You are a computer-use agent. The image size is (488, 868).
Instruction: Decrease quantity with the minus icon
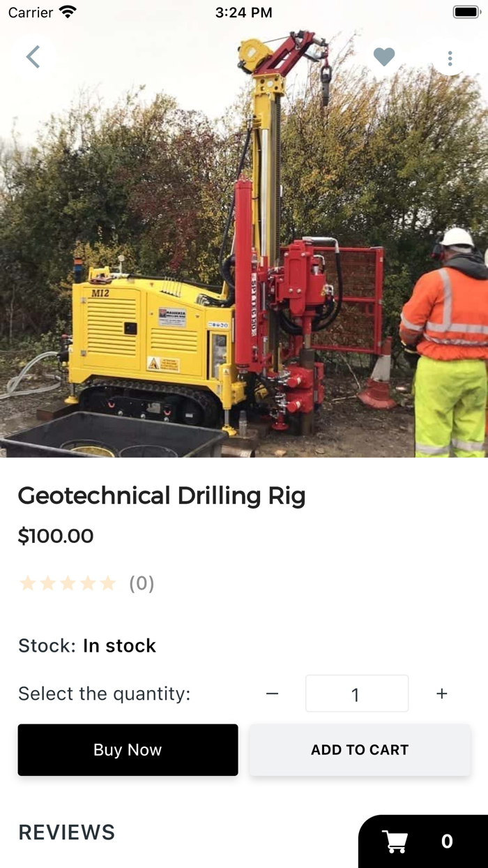pyautogui.click(x=273, y=694)
